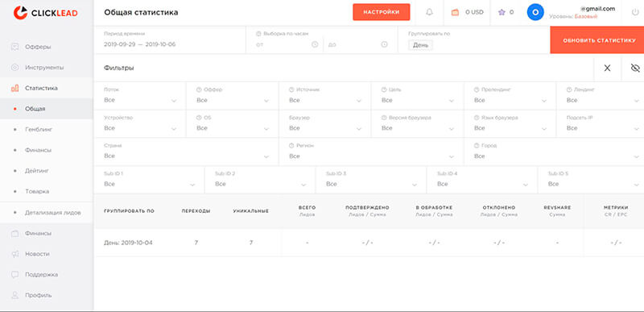This screenshot has height=312, width=644.
Task: Click the 0 USD balance text
Action: 474,12
